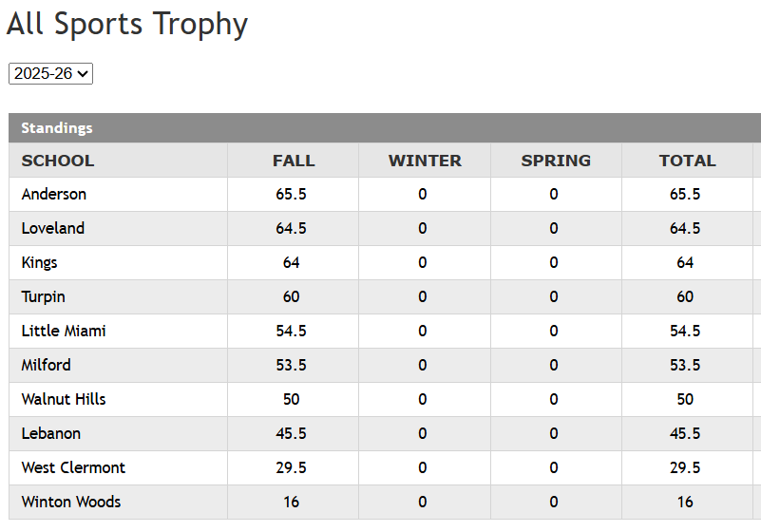Select the Anderson school name

pyautogui.click(x=54, y=194)
